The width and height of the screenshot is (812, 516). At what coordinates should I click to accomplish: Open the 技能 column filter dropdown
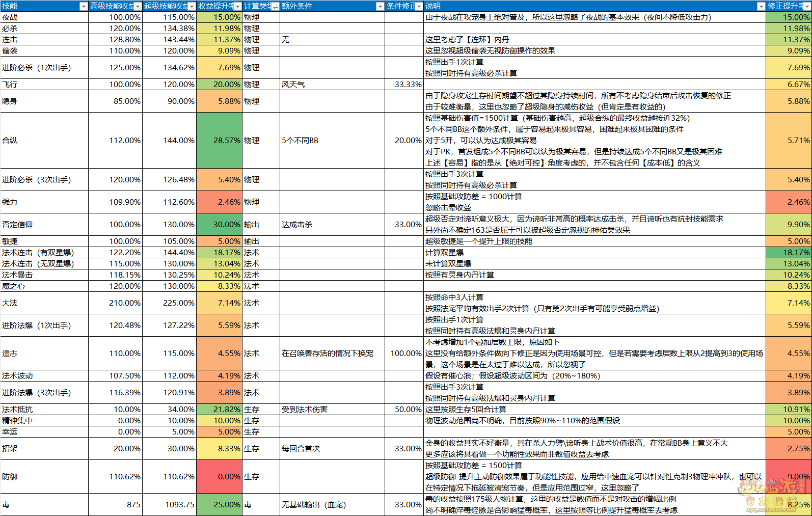84,7
